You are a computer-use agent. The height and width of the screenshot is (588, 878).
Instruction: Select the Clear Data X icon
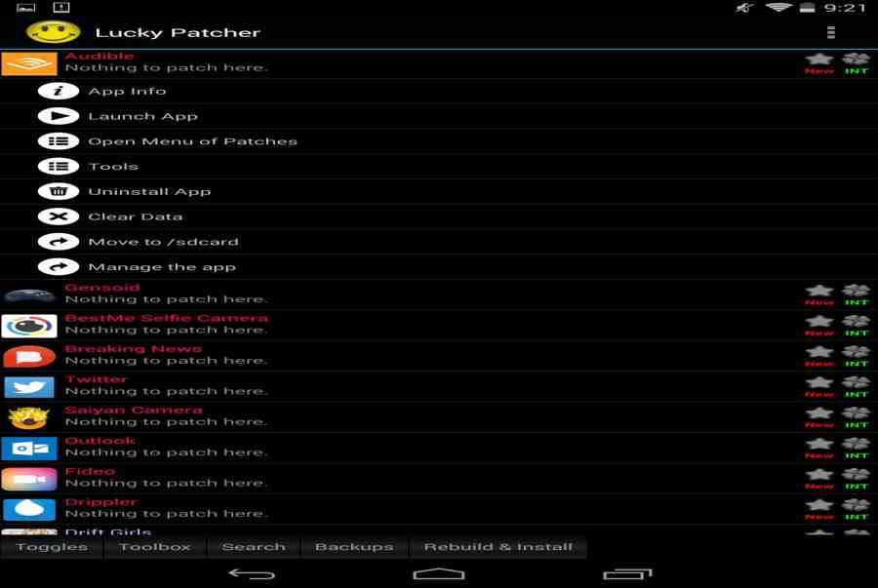[x=58, y=217]
